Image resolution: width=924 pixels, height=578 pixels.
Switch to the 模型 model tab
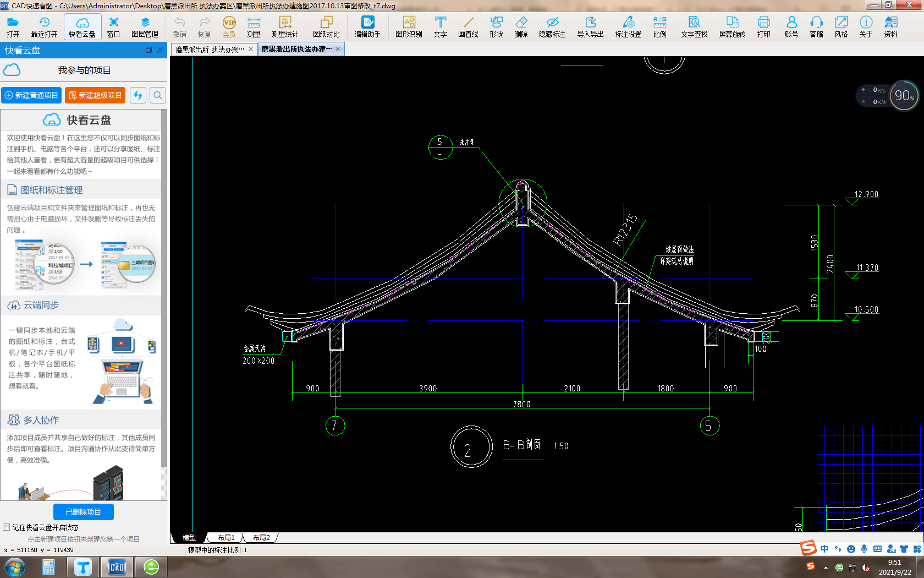click(189, 537)
